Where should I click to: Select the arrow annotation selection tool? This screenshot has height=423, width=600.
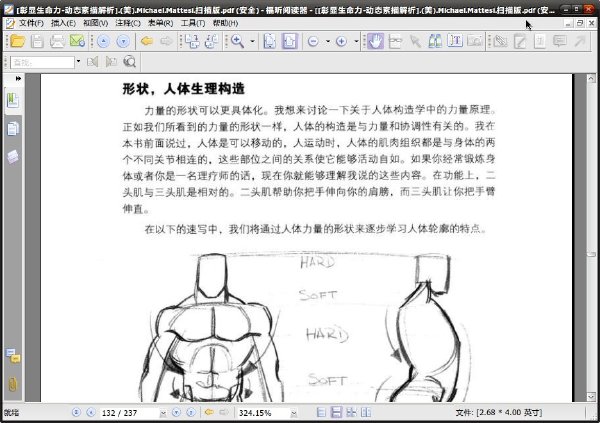click(x=415, y=41)
